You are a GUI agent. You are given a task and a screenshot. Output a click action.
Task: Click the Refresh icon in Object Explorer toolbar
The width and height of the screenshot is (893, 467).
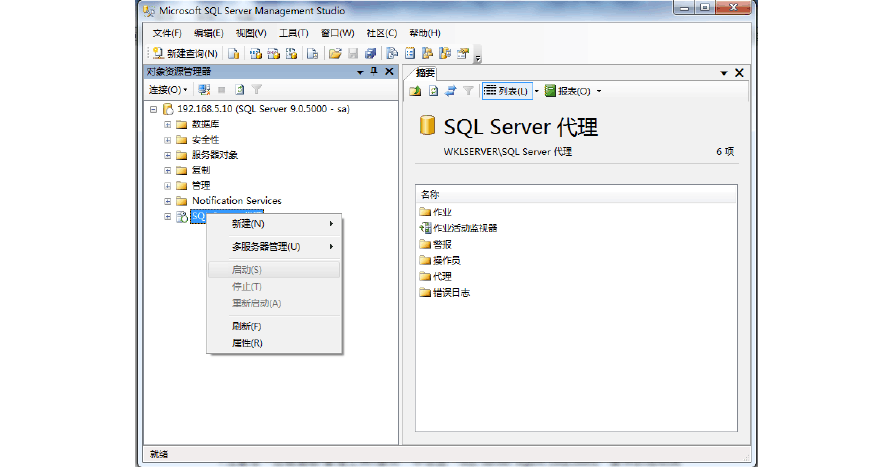coord(239,89)
